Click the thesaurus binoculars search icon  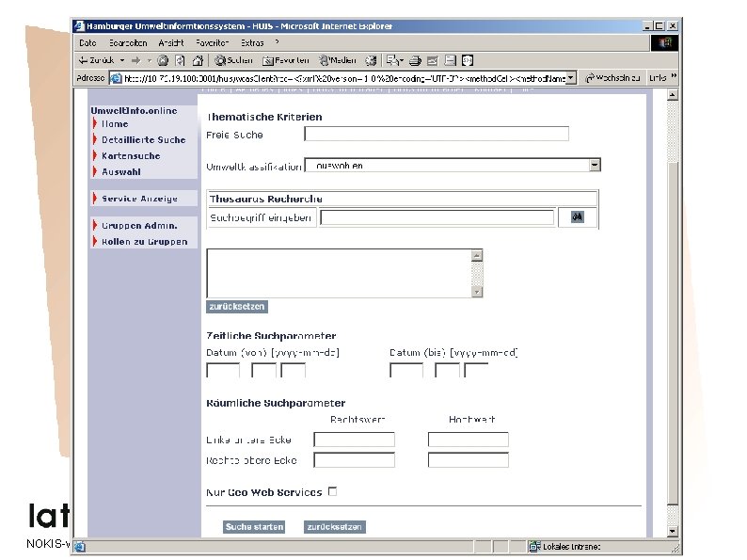(578, 217)
